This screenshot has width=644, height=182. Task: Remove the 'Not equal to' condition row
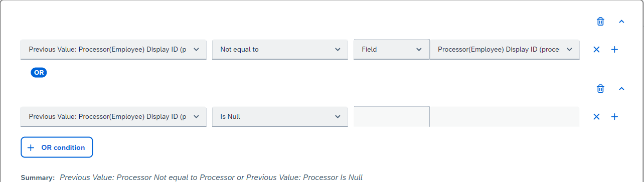(x=596, y=50)
